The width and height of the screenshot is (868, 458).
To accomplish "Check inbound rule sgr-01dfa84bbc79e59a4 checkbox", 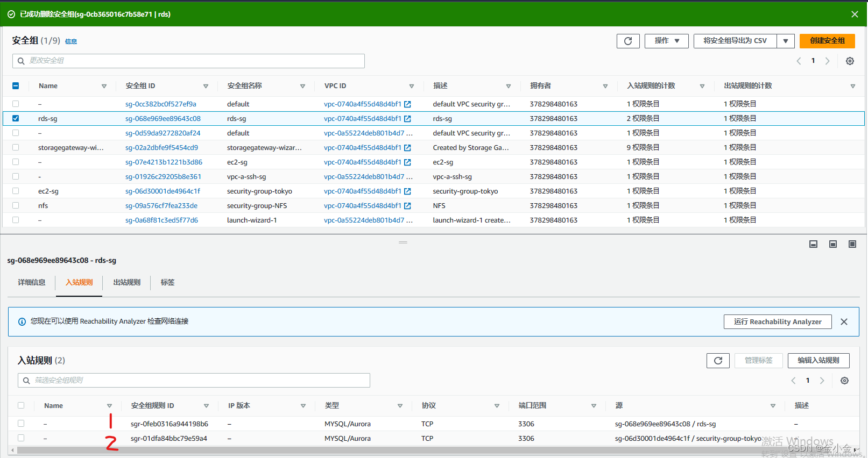I will (21, 438).
